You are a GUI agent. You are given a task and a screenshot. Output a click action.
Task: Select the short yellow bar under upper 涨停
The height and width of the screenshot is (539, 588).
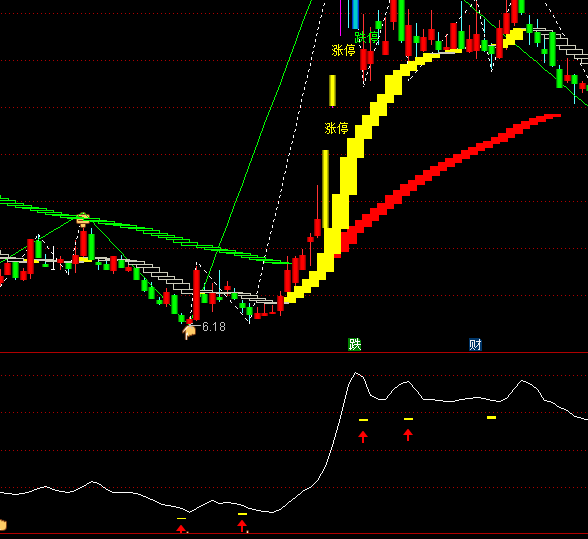[x=332, y=90]
